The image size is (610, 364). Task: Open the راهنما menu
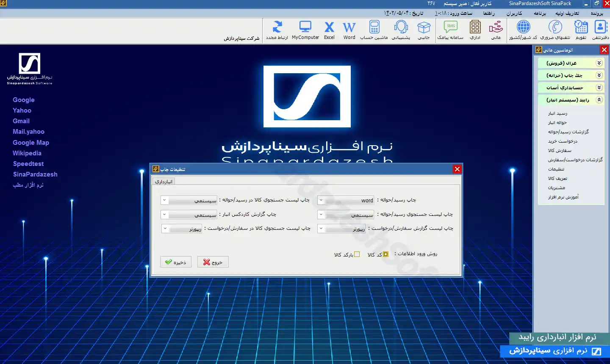(489, 14)
